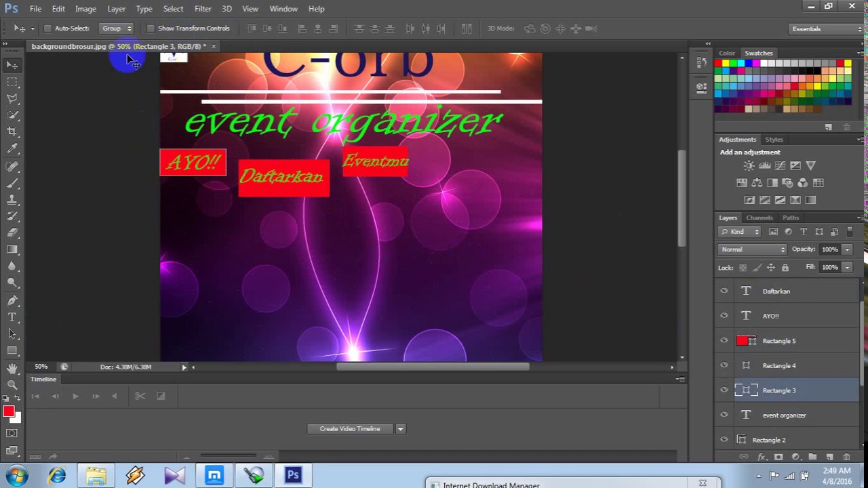Hide the AYO!! text layer
The image size is (868, 488).
coord(724,316)
